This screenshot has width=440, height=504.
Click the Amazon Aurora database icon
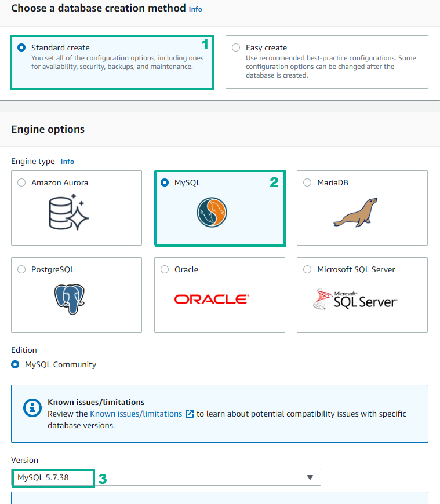(x=69, y=213)
